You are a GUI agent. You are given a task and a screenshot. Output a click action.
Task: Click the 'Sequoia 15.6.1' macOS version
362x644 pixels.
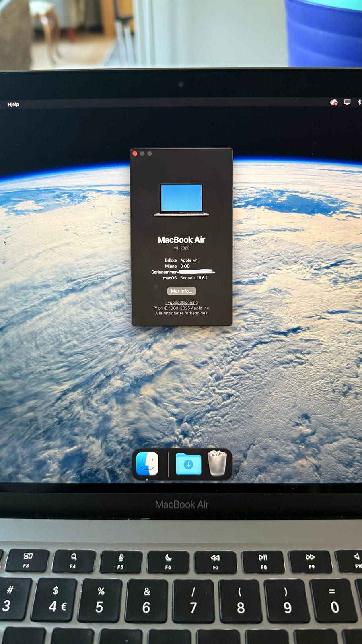(x=194, y=278)
